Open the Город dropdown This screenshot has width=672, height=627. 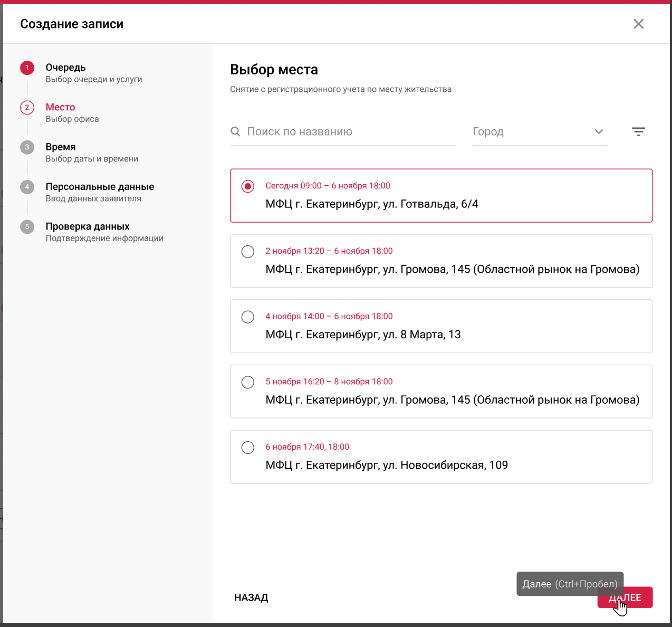(540, 132)
